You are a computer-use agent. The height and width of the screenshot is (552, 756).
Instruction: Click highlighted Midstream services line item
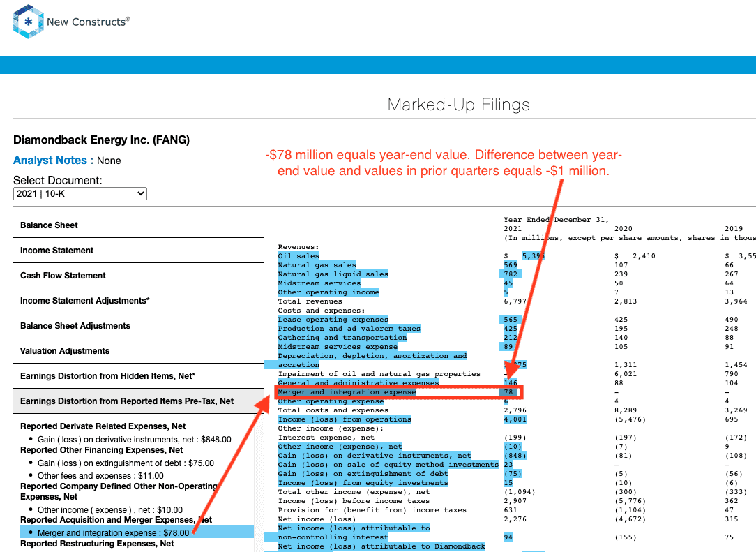(x=319, y=283)
